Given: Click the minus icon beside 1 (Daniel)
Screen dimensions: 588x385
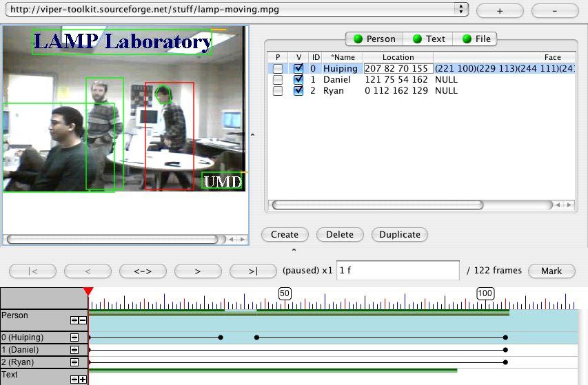Looking at the screenshot, I should tap(74, 350).
